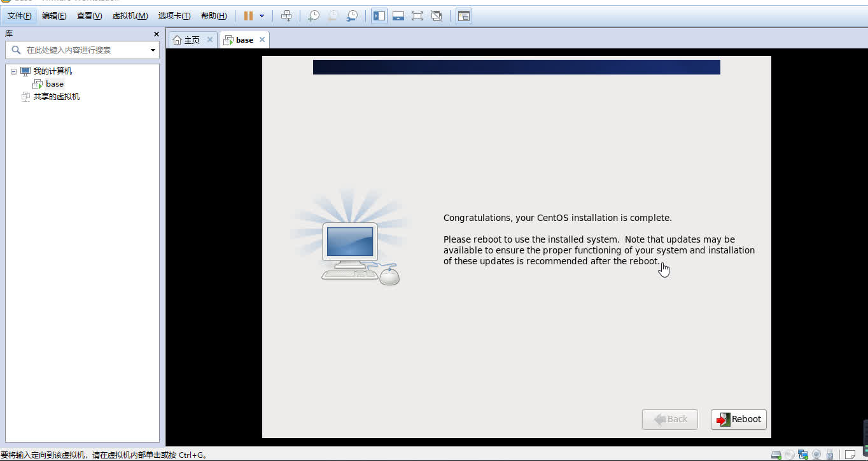The image size is (868, 461).
Task: Take a snapshot with the clock-plus icon
Action: coord(314,16)
